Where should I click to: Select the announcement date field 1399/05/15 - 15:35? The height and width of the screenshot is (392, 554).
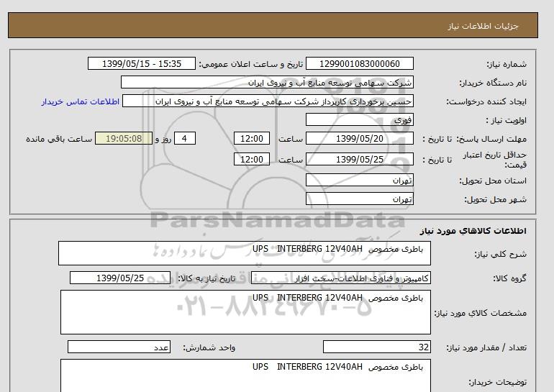141,63
